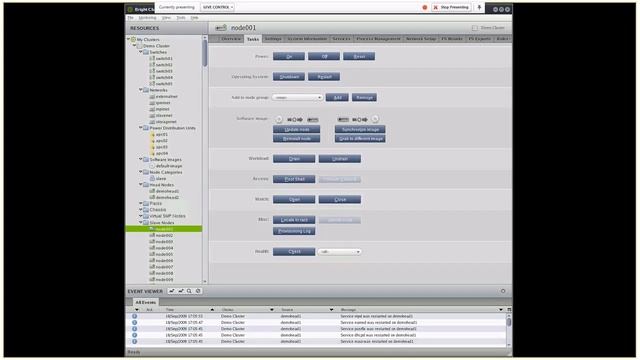640x360 pixels.
Task: Expand the Chassis folder
Action: point(141,210)
